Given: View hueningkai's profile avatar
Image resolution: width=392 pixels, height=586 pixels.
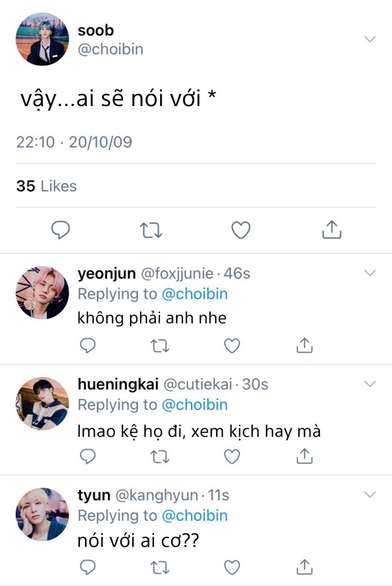Looking at the screenshot, I should [42, 403].
